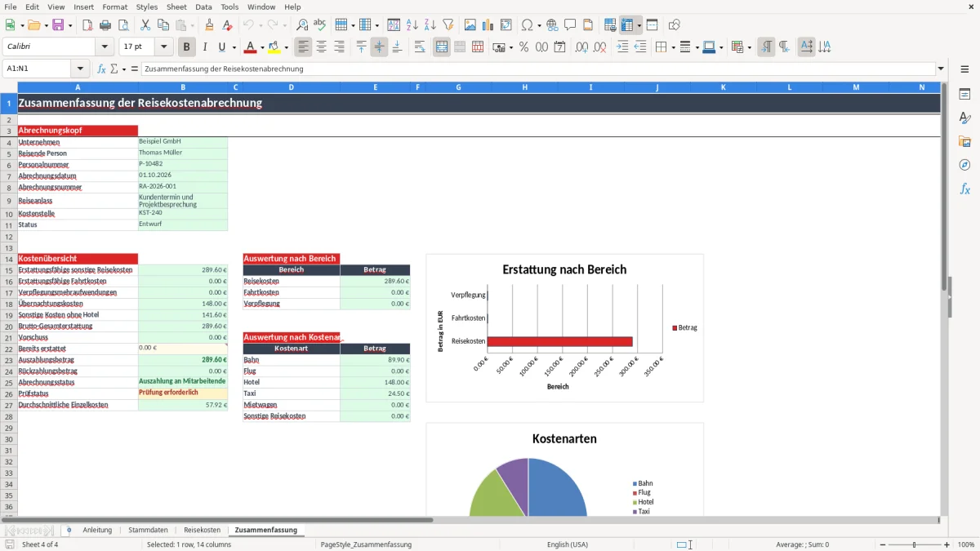Click the formula input line
Image resolution: width=980 pixels, height=551 pixels.
click(x=538, y=69)
